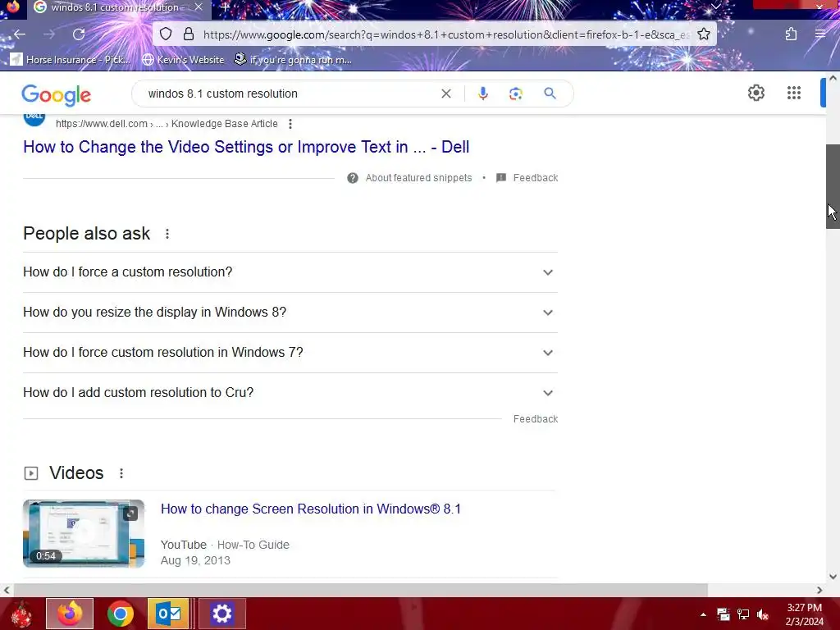Click About featured snippets help icon

click(x=353, y=178)
